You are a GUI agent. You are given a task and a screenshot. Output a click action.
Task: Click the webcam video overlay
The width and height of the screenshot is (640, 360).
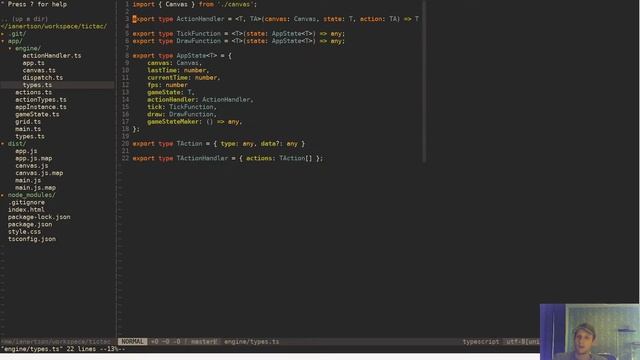click(589, 332)
